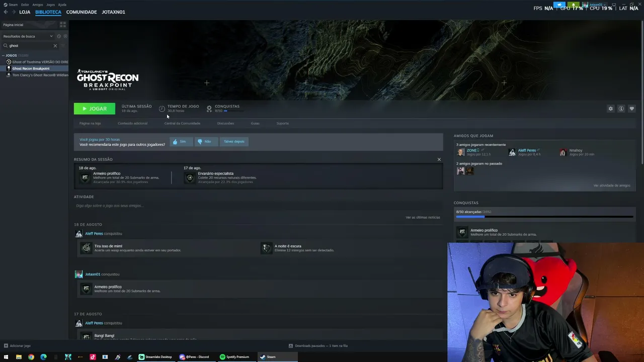Sort library by recent activity clock icon
The image size is (644, 362).
point(59,36)
